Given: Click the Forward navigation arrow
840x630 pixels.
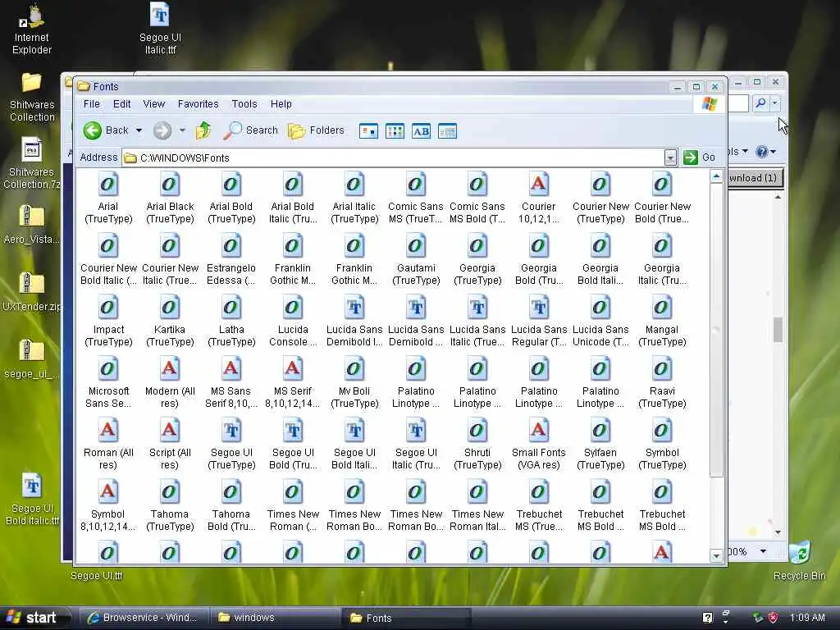Looking at the screenshot, I should coord(162,130).
